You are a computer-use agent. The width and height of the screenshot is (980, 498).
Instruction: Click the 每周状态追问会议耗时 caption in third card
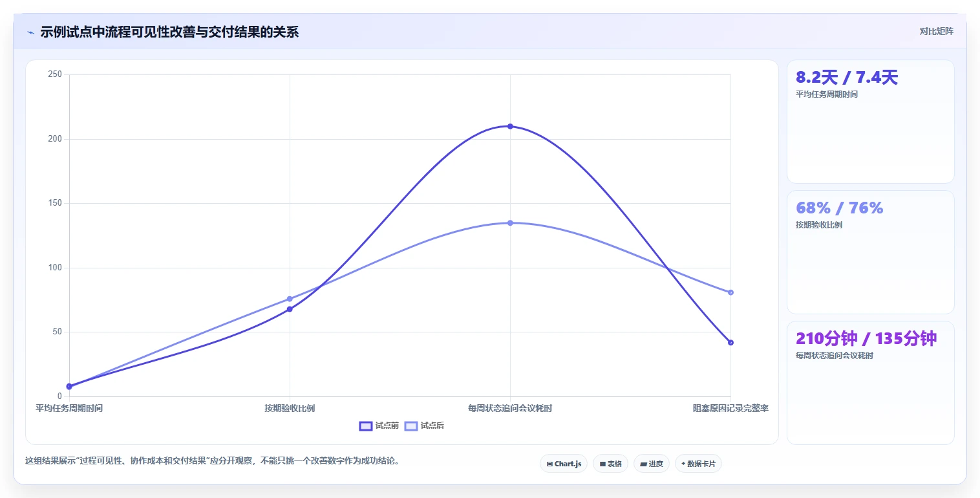[x=835, y=356]
